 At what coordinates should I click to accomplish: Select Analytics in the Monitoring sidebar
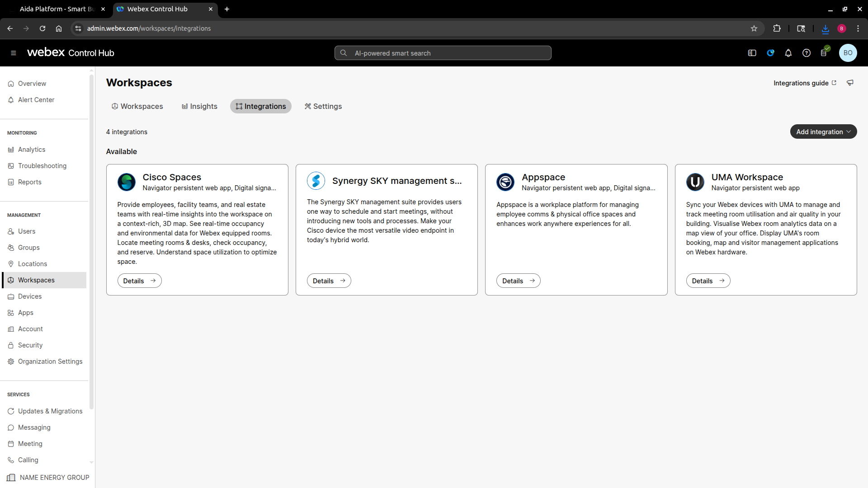click(x=32, y=150)
